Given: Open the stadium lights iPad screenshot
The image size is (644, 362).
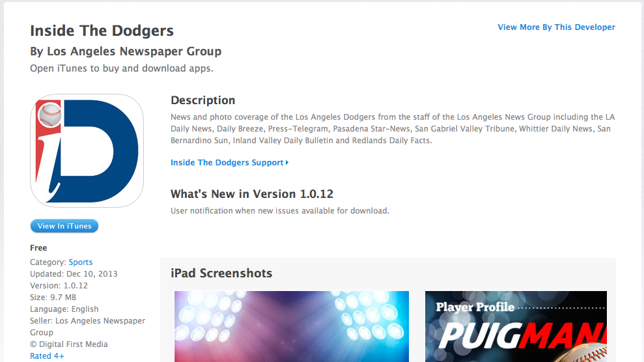Looking at the screenshot, I should [x=292, y=326].
